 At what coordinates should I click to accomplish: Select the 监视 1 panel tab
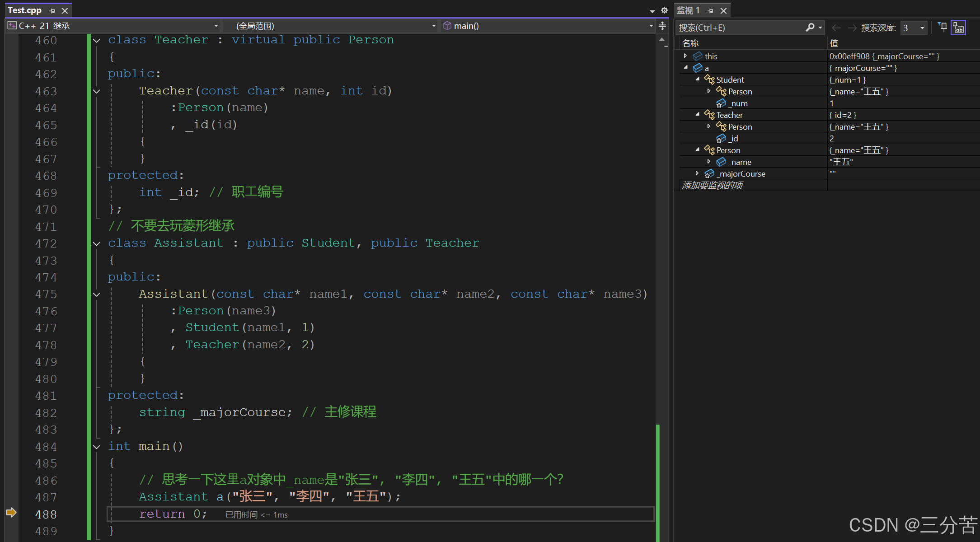[688, 10]
